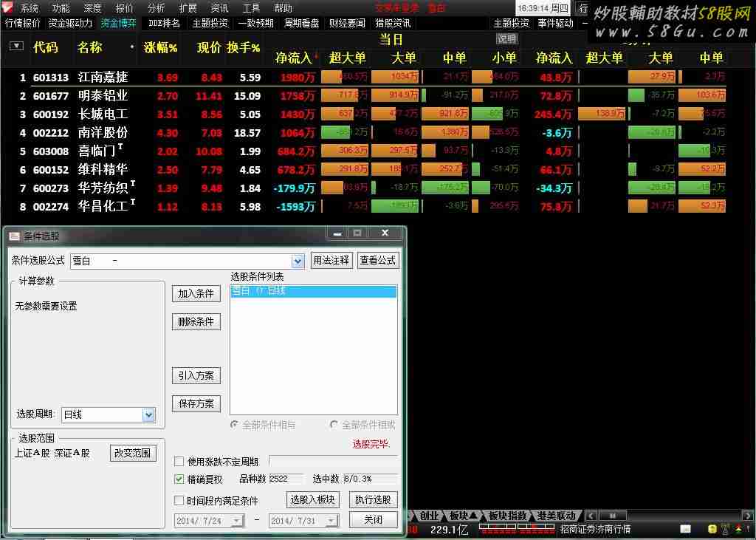Select the 资金博弈 tab
The height and width of the screenshot is (540, 756).
click(x=119, y=23)
